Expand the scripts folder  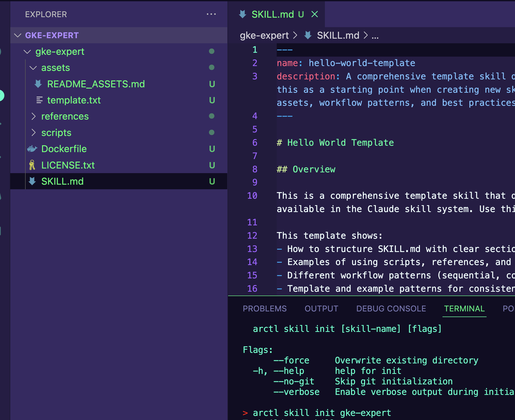[x=33, y=133]
